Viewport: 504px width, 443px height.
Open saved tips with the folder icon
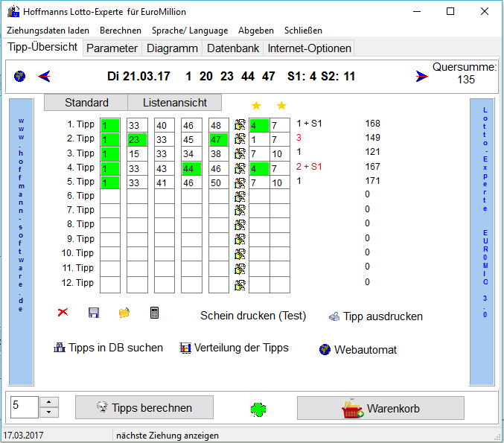point(124,313)
